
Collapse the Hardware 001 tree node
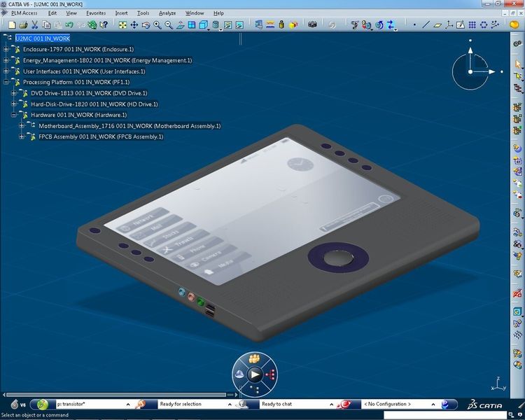click(x=14, y=115)
